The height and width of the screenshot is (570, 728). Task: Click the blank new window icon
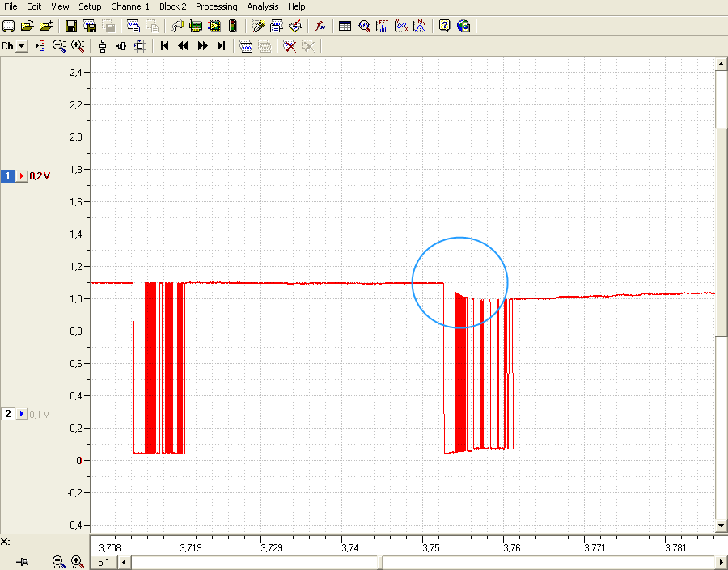pyautogui.click(x=8, y=26)
